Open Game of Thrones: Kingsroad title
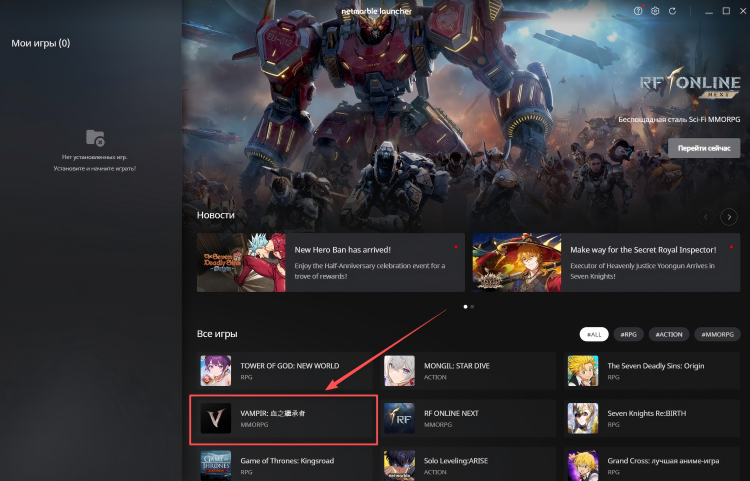The width and height of the screenshot is (750, 481). click(287, 460)
